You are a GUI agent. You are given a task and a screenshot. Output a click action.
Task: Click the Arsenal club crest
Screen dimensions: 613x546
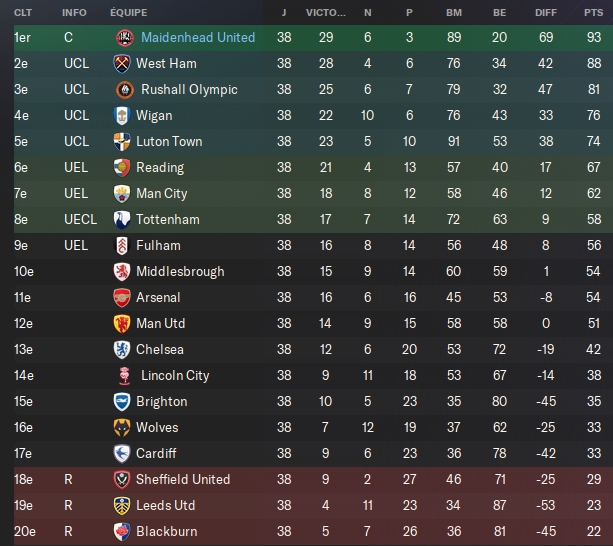[x=122, y=297]
